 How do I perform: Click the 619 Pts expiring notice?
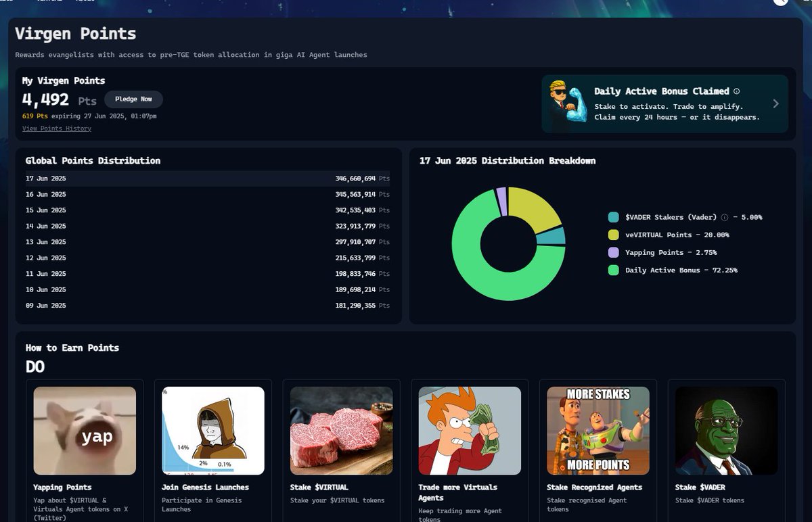pyautogui.click(x=89, y=116)
